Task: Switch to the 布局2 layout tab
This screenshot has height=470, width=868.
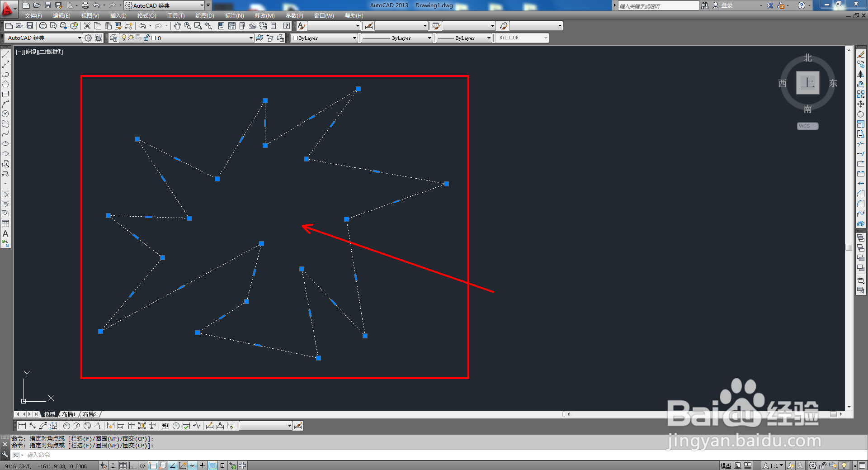Action: pos(90,414)
